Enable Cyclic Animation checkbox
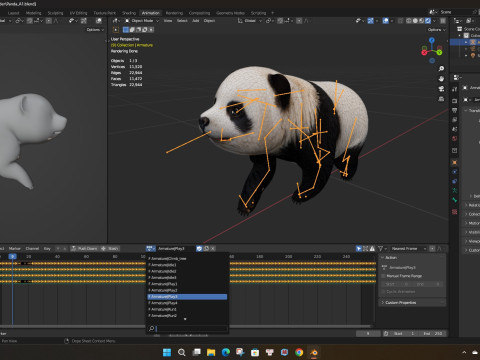This screenshot has width=480, height=360. pyautogui.click(x=383, y=292)
